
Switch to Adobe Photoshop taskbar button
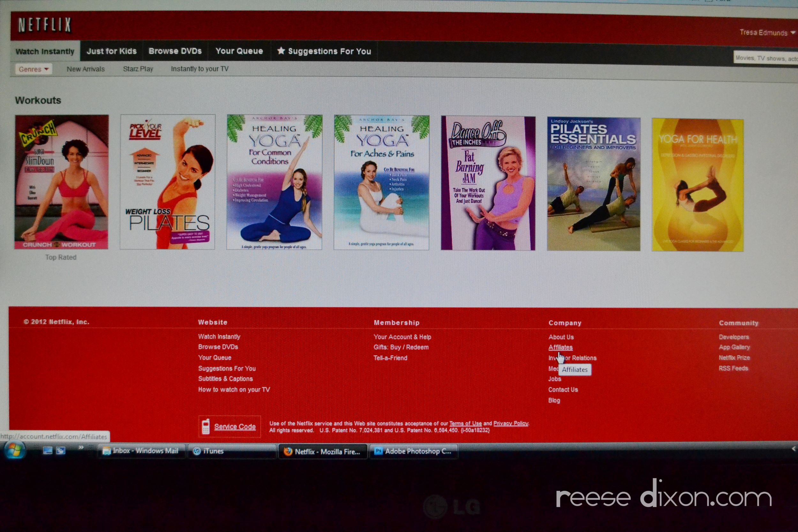414,451
